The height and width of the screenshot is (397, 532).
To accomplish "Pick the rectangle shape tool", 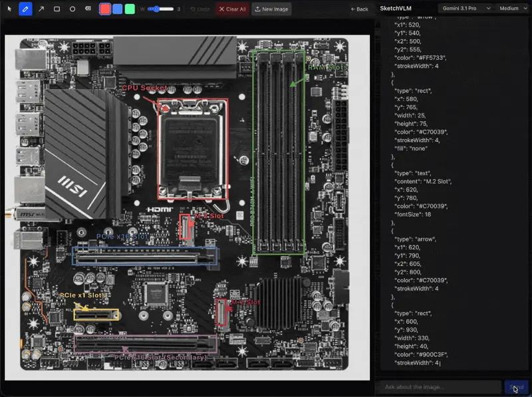I will 57,9.
